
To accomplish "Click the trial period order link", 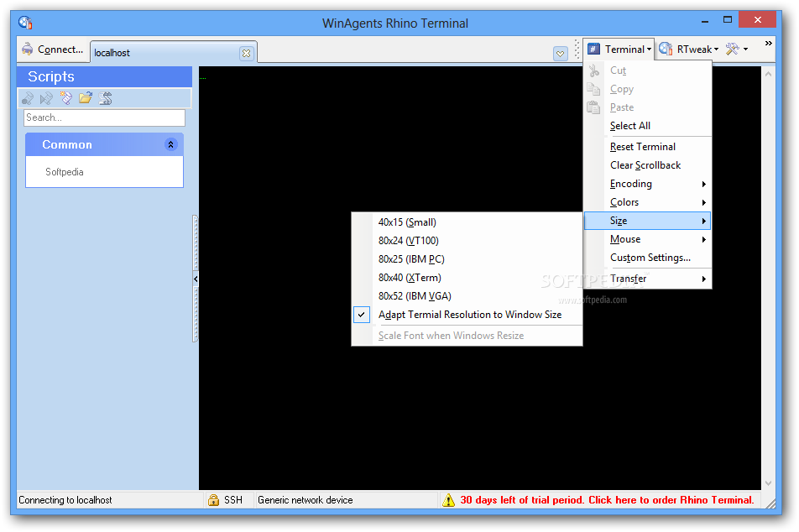I will tap(606, 500).
